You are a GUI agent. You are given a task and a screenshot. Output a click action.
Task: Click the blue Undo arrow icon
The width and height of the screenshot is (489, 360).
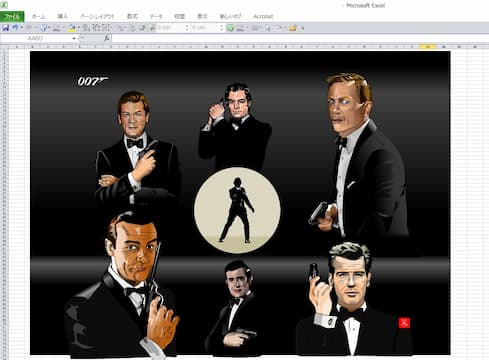click(x=15, y=28)
